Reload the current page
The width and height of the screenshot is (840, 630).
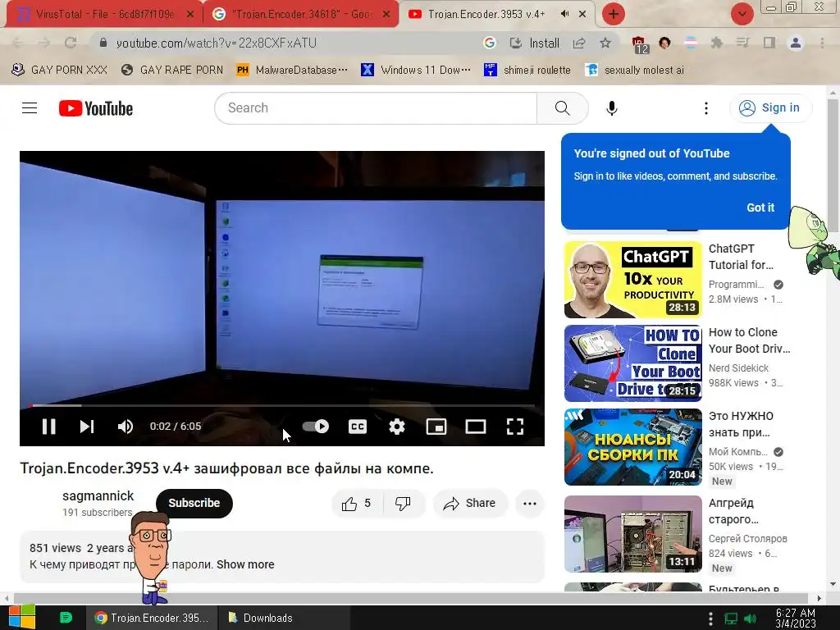click(x=71, y=43)
